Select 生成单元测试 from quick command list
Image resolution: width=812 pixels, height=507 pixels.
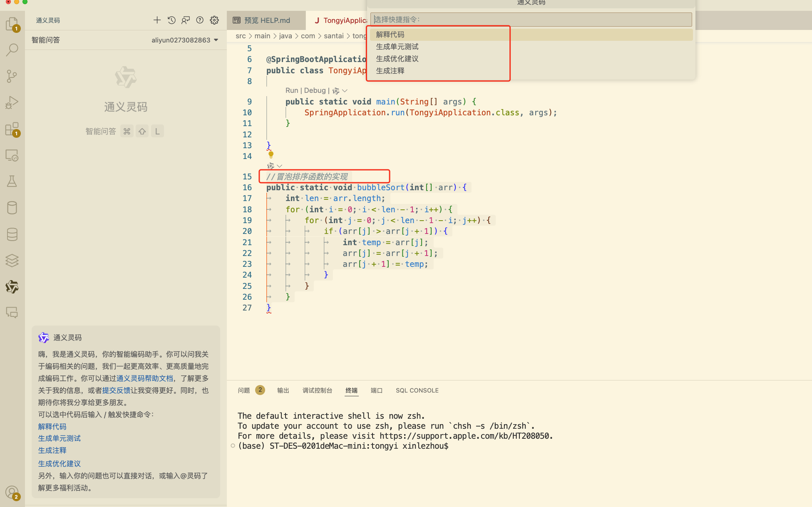click(397, 47)
